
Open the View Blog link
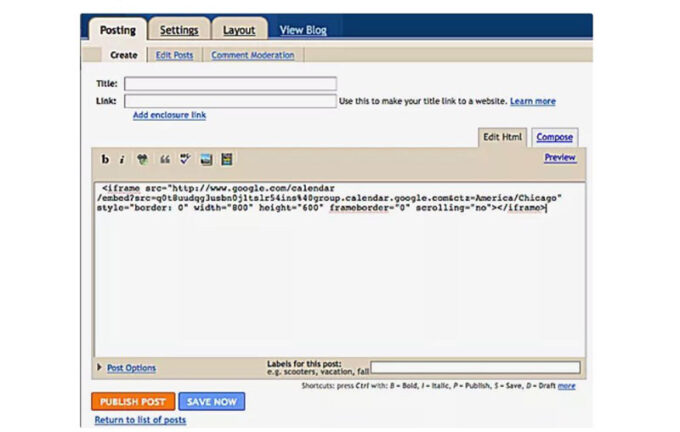[303, 30]
